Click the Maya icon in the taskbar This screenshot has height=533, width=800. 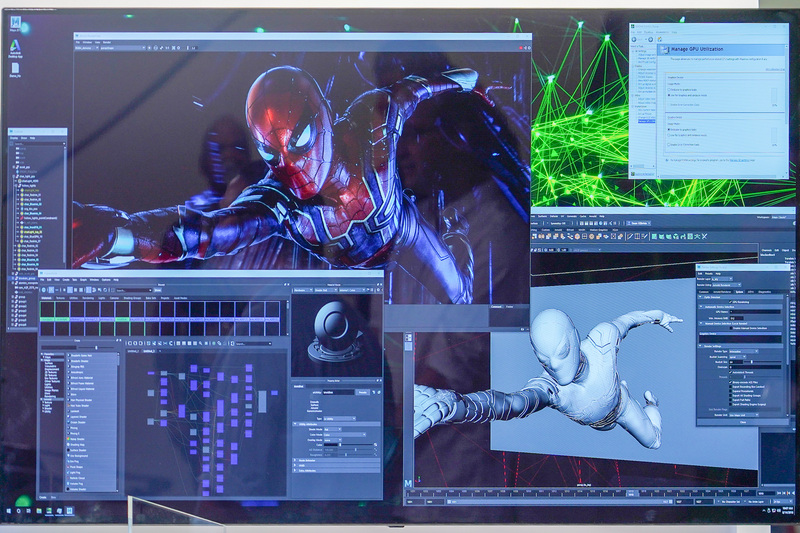[69, 511]
